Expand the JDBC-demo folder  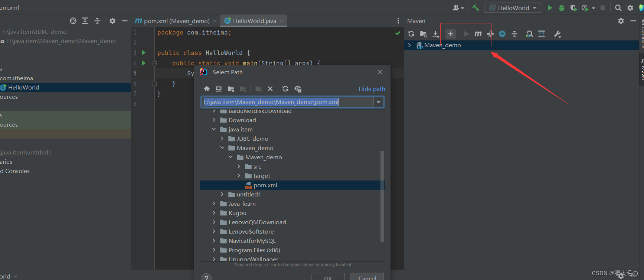coord(222,139)
